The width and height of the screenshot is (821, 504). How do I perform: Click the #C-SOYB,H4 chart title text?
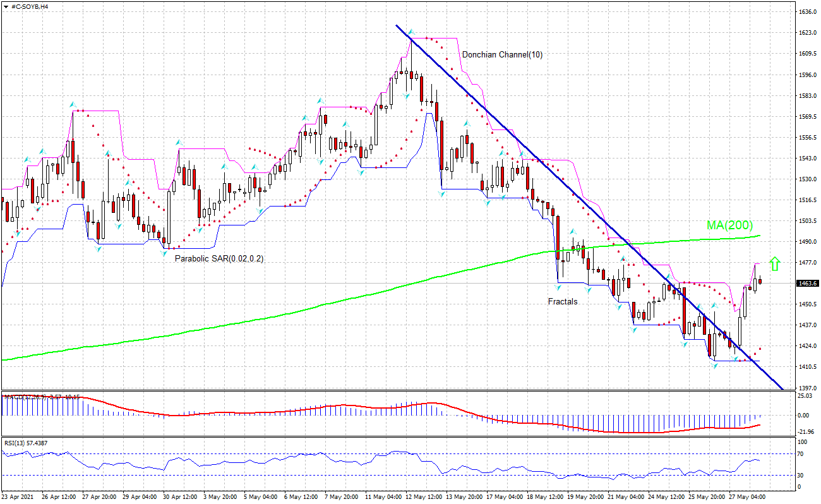click(x=30, y=6)
